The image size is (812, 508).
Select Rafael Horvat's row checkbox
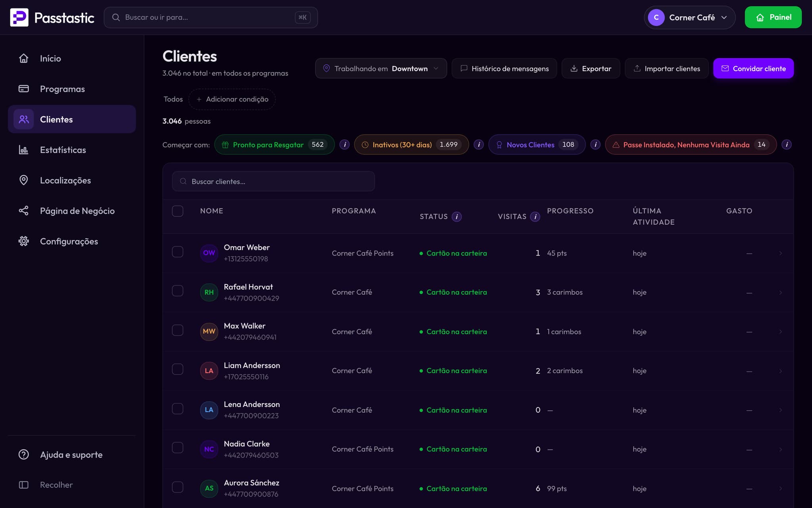coord(178,291)
